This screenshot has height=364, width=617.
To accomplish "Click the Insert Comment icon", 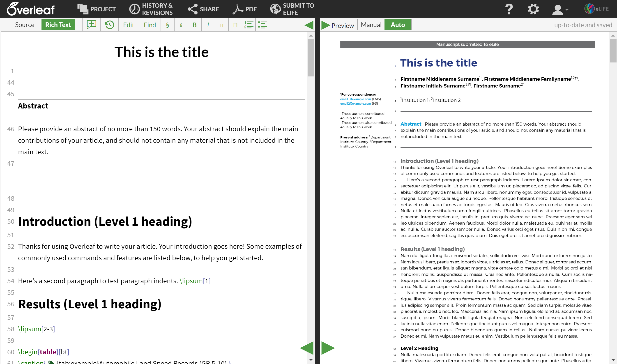I will click(x=91, y=24).
